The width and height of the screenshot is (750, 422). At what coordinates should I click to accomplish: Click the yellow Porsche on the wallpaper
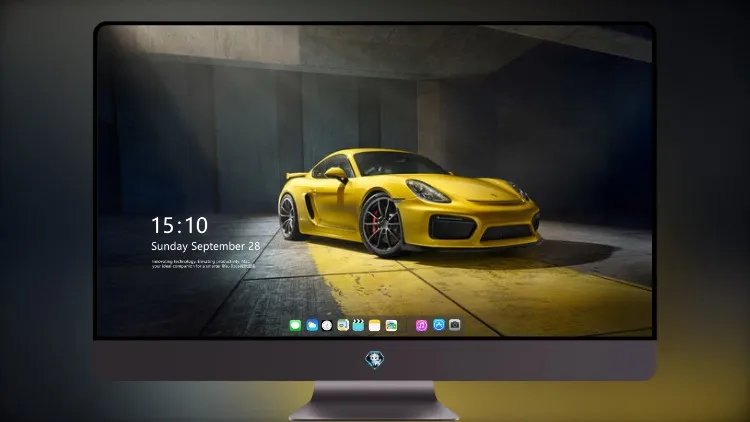point(409,202)
